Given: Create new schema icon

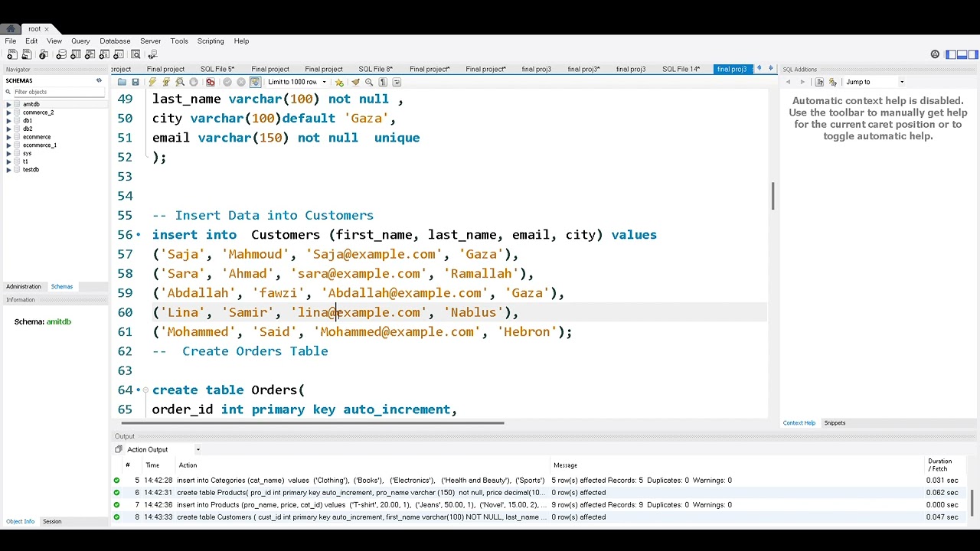Looking at the screenshot, I should pos(61,54).
